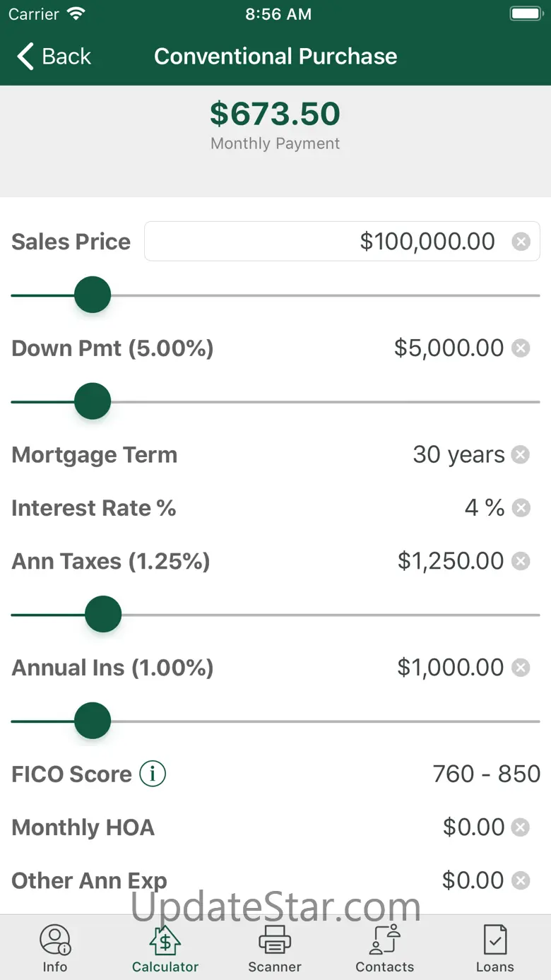Clear the Interest Rate value

[x=521, y=507]
